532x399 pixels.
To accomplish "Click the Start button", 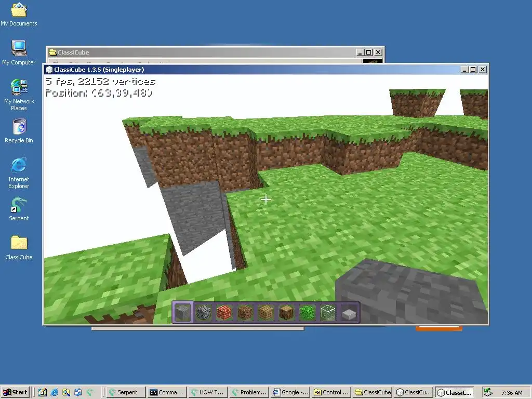I will (15, 392).
